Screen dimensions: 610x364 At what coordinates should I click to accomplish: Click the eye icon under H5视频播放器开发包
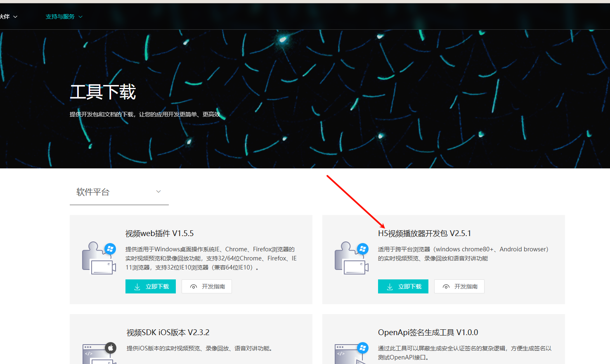[446, 286]
